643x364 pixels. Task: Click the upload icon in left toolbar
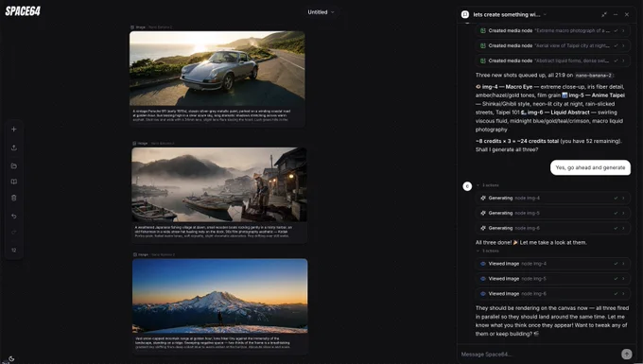click(x=14, y=147)
